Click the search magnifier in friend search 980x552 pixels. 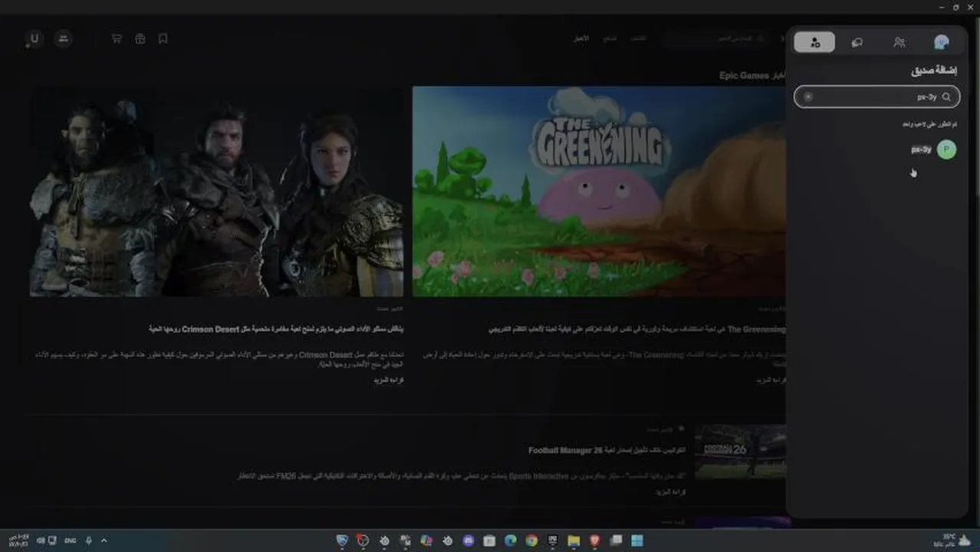[x=946, y=97]
